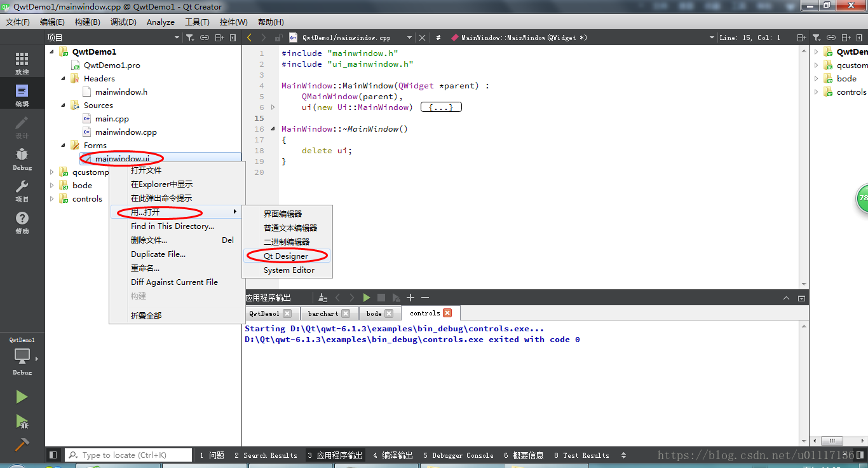Image resolution: width=868 pixels, height=468 pixels.
Task: Click the split editor icon next to Line 15
Action: (802, 38)
